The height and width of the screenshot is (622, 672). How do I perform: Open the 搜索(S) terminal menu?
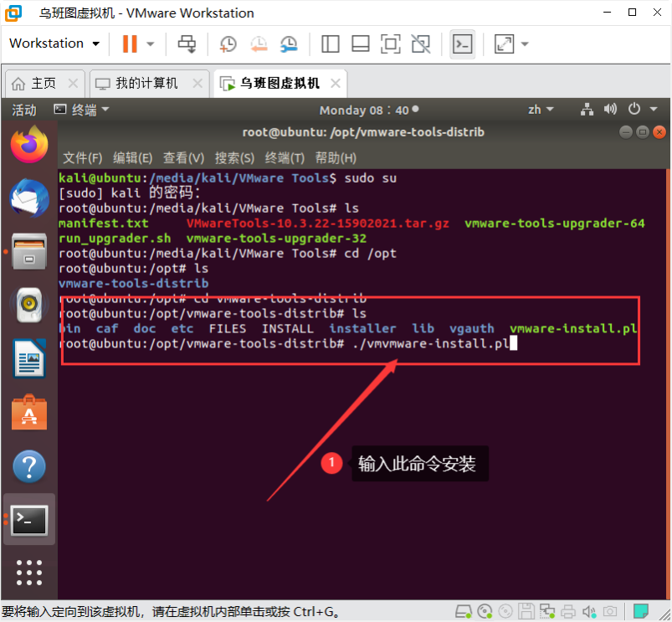pos(234,158)
